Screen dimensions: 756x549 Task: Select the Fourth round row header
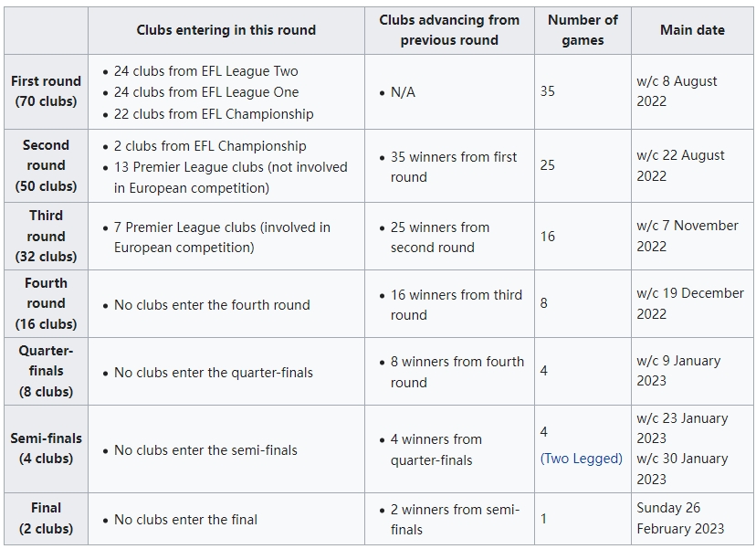click(x=47, y=303)
